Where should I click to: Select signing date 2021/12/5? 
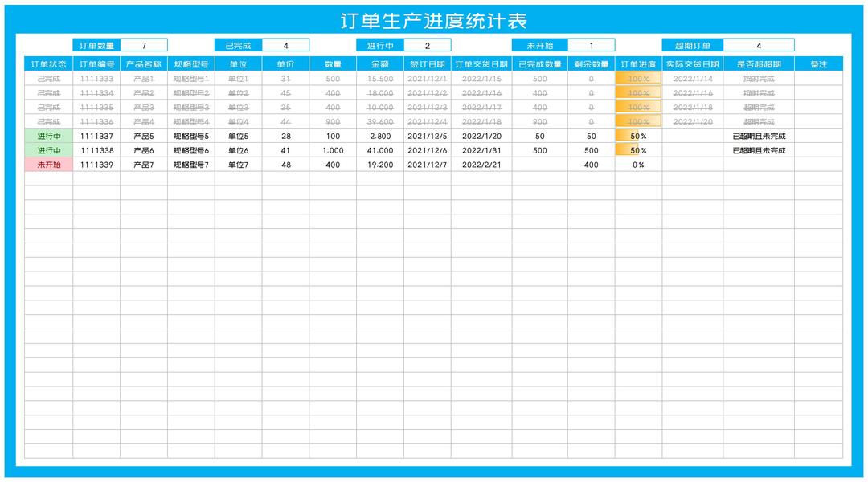click(428, 136)
